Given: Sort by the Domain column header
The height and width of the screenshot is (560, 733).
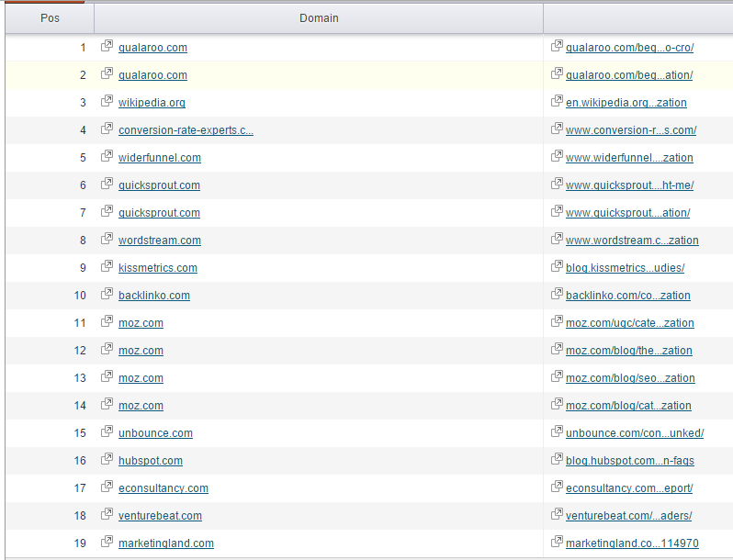Looking at the screenshot, I should [319, 18].
